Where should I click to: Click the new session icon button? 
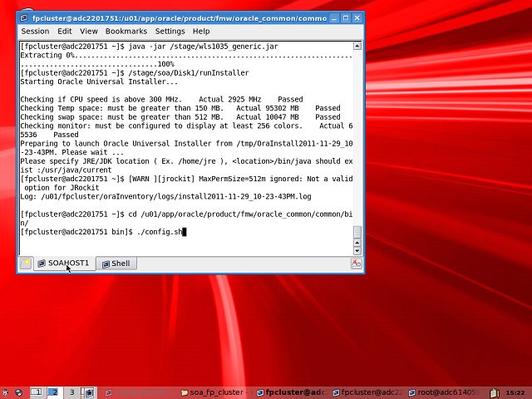point(26,264)
